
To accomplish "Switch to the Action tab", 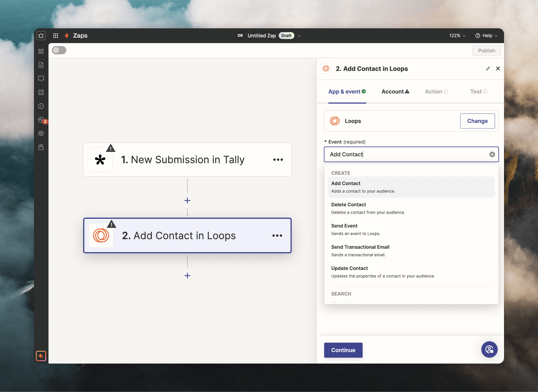I will coord(436,92).
